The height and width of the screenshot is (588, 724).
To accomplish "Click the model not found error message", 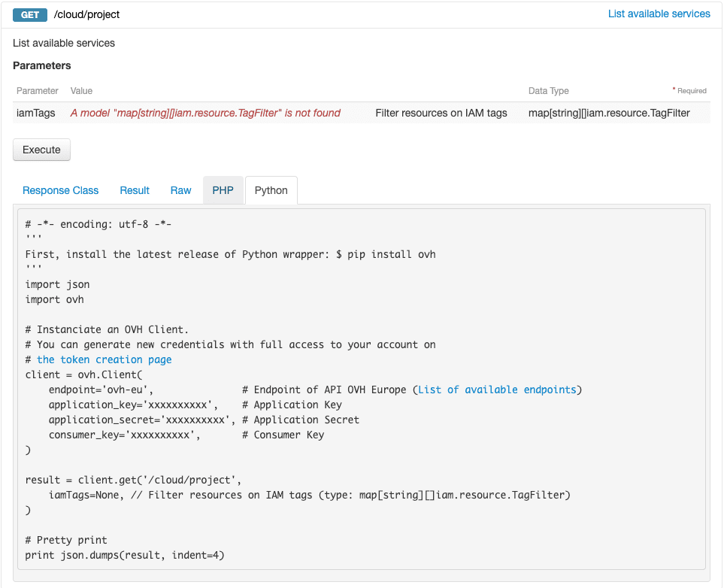I will 205,114.
